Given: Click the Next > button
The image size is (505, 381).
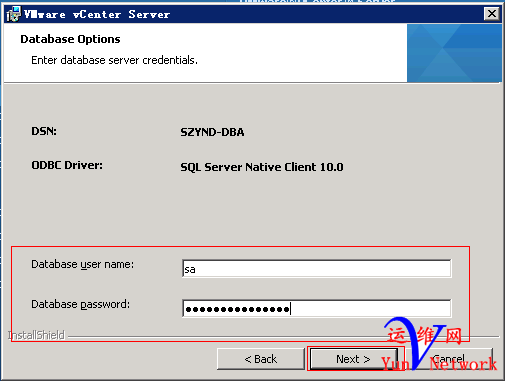Looking at the screenshot, I should (354, 359).
